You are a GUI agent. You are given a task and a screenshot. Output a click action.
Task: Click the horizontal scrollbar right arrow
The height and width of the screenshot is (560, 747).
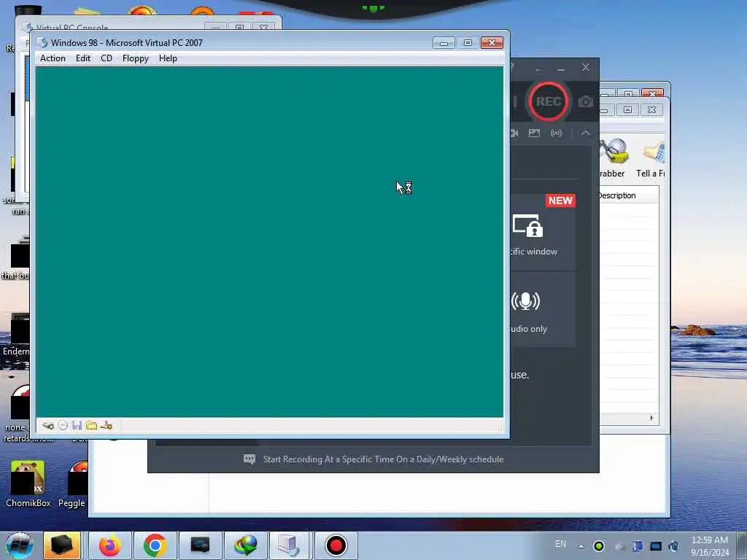point(651,418)
